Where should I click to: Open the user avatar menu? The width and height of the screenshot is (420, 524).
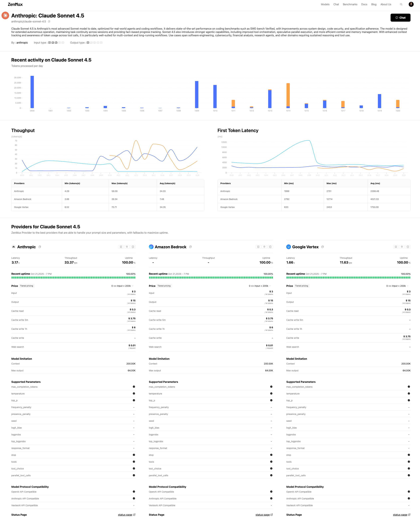tap(411, 4)
